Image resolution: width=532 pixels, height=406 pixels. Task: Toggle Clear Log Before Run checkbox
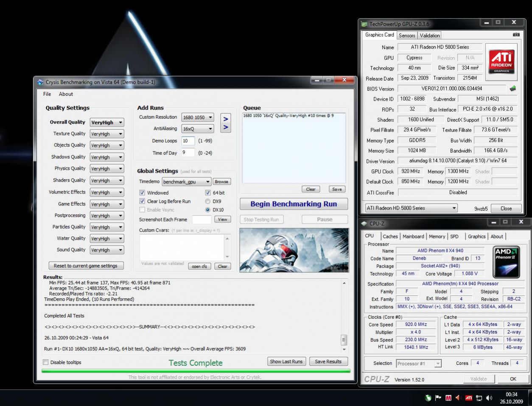coord(143,201)
